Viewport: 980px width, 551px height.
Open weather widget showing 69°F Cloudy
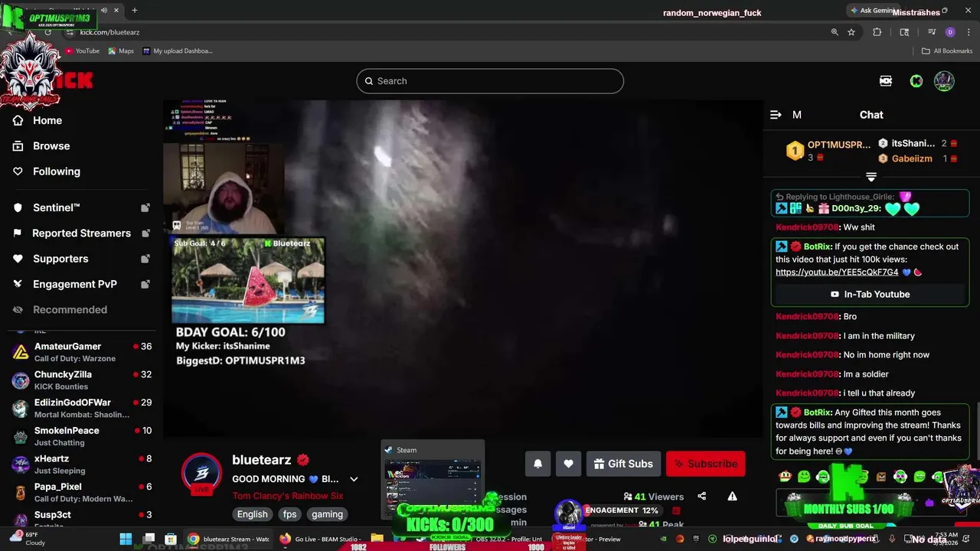28,539
